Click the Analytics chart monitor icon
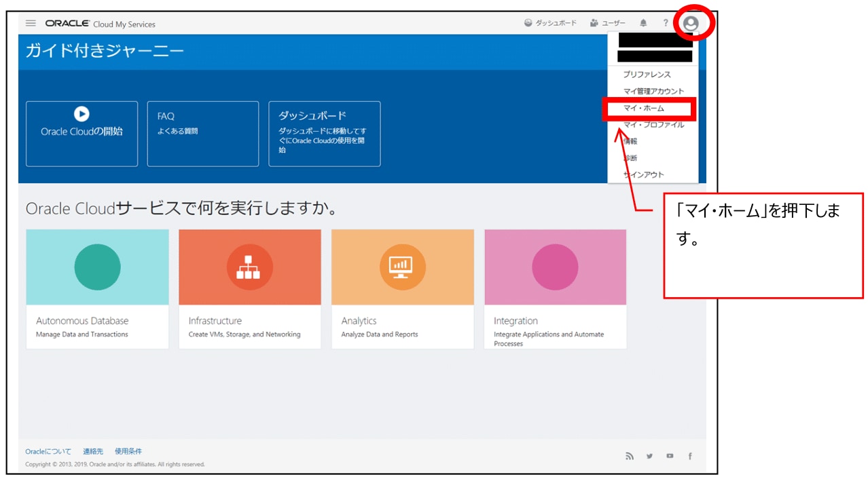This screenshot has height=477, width=868. click(402, 267)
